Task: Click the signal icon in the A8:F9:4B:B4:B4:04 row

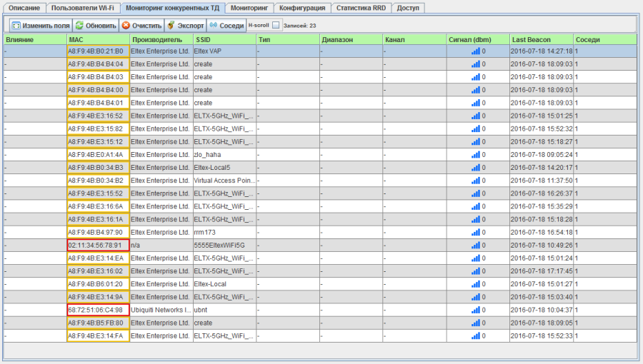Action: (475, 64)
